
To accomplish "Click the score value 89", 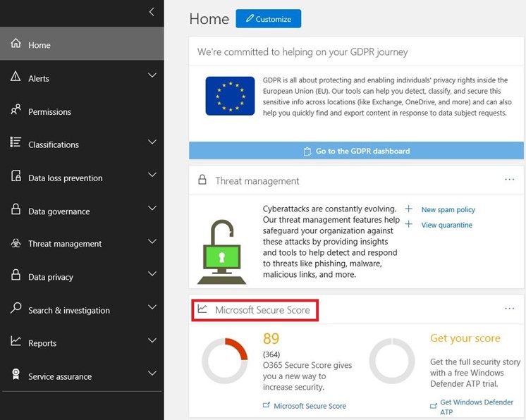I will point(271,338).
